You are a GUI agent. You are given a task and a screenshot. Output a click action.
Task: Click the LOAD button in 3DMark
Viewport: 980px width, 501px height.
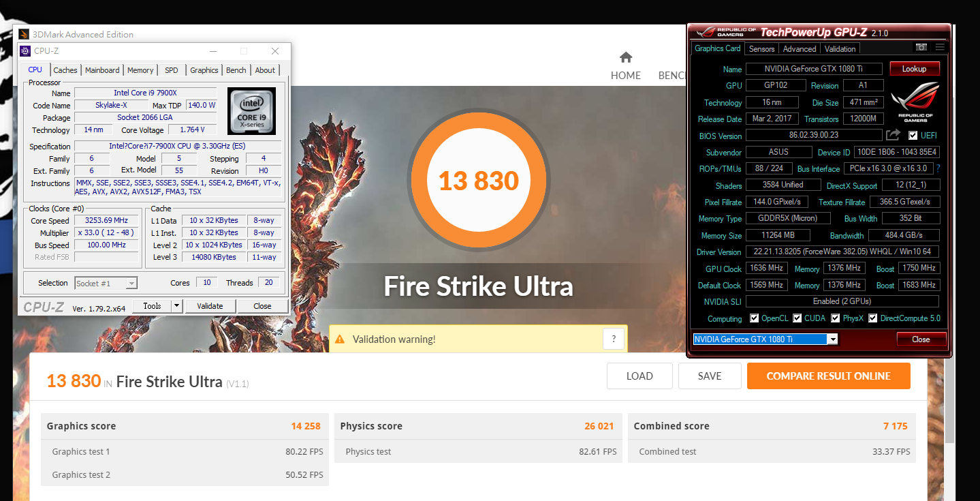coord(639,376)
